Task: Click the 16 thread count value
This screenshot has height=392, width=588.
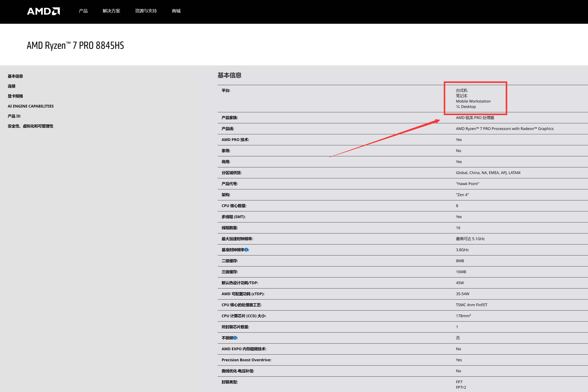Action: coord(458,228)
